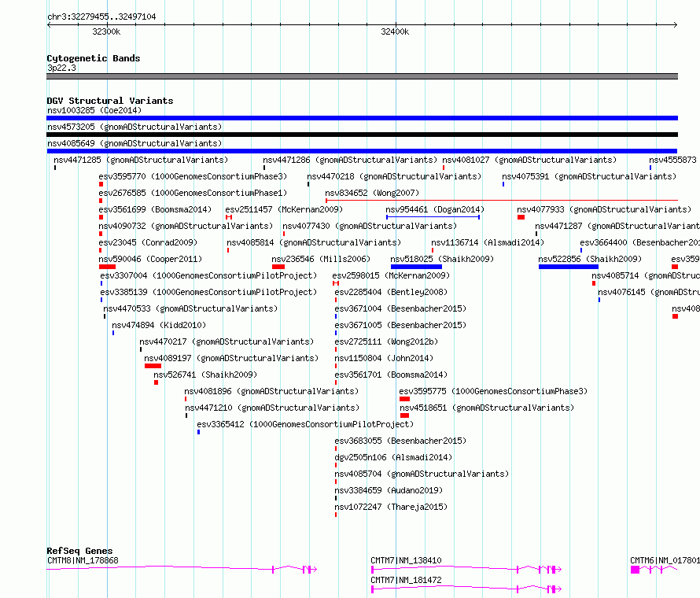Open esv3595770 (1000GenomesConsortiumPhase3) label
Screen dimensions: 700x598
pos(193,176)
